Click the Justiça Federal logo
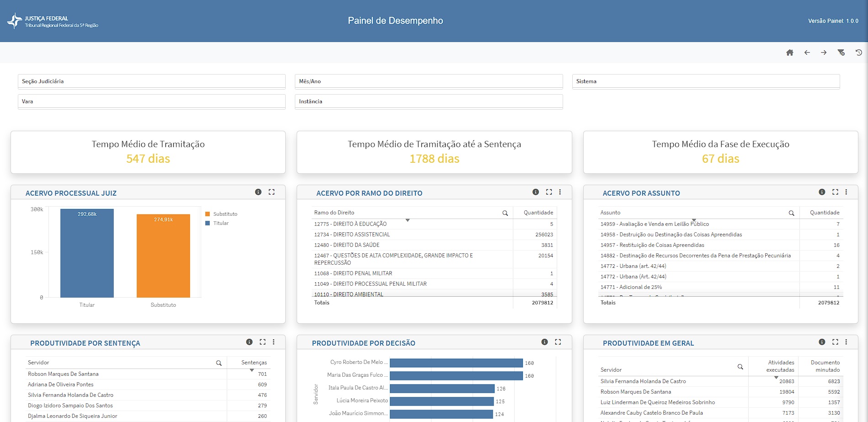The height and width of the screenshot is (422, 868). (x=53, y=21)
